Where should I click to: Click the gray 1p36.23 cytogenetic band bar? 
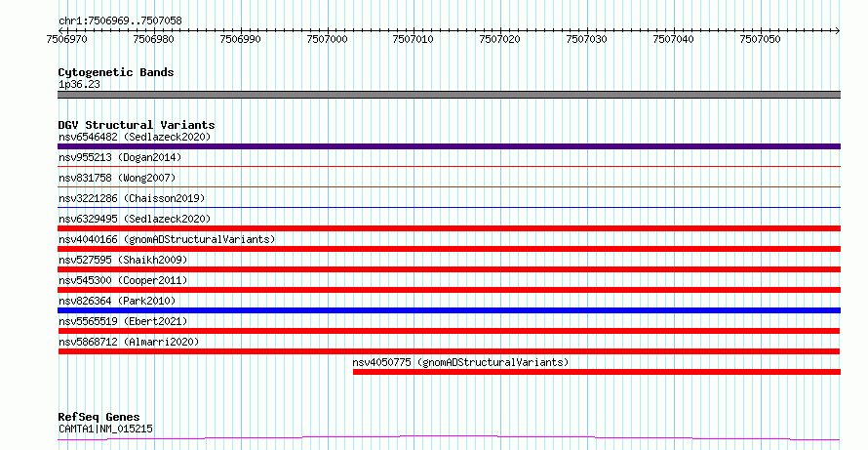pos(449,95)
